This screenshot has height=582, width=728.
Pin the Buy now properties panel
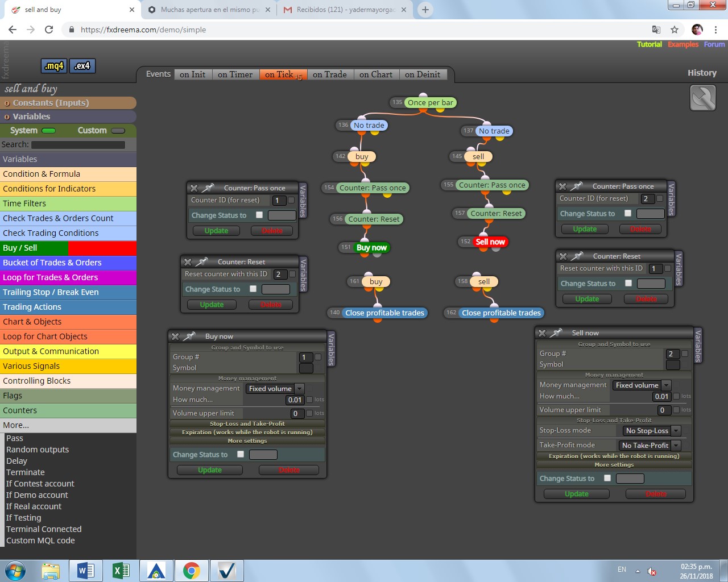tap(189, 336)
